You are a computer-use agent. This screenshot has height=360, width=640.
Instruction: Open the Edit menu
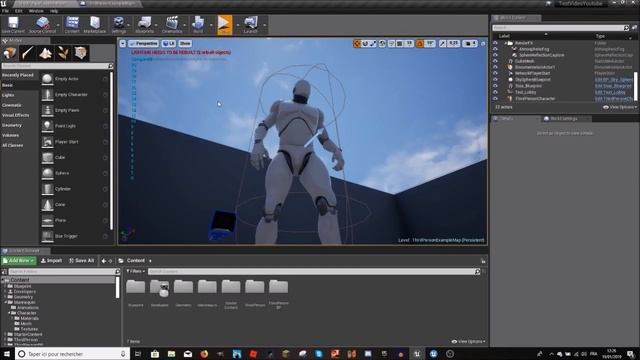click(19, 11)
